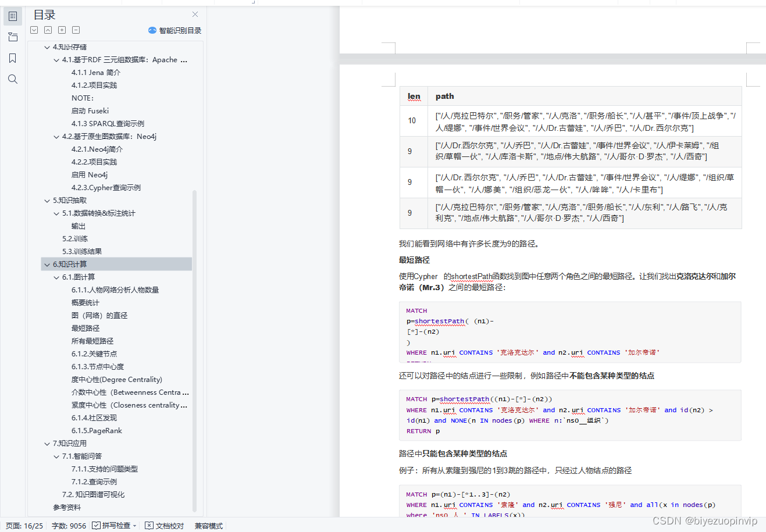Viewport: 766px width, 532px height.
Task: Jump to 启动 Fuseki outline entry
Action: [x=90, y=111]
